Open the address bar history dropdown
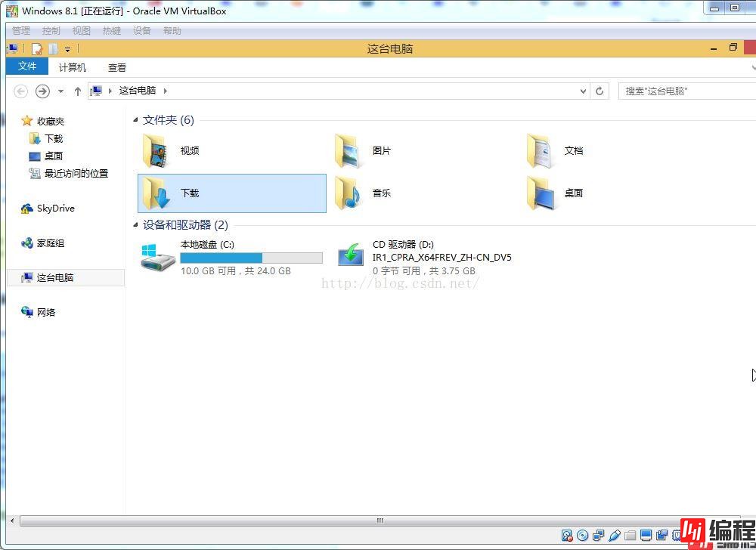This screenshot has height=550, width=756. point(583,91)
